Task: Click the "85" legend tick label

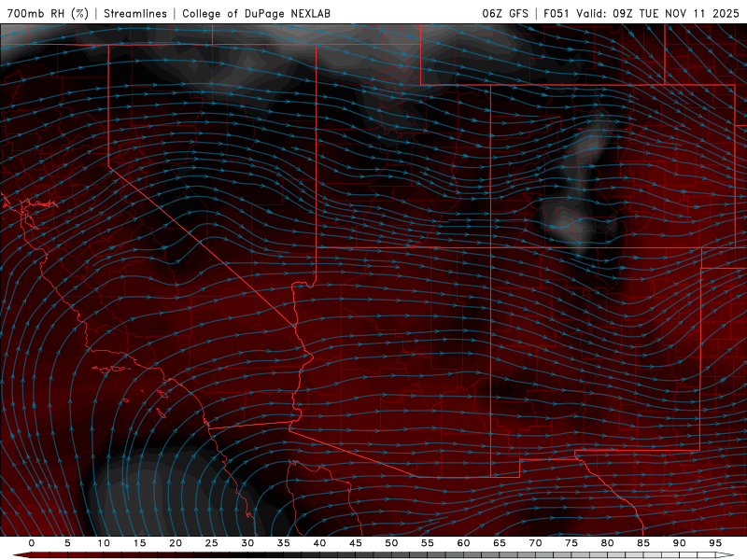Action: pos(643,543)
